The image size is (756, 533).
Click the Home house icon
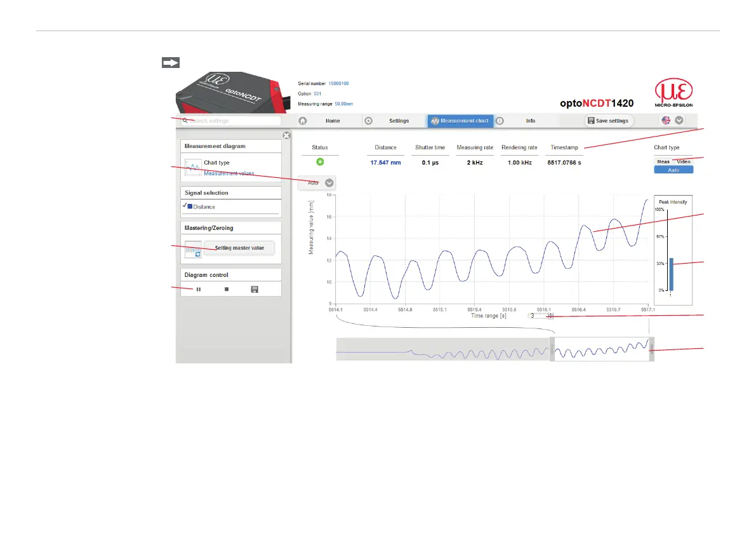click(x=302, y=121)
